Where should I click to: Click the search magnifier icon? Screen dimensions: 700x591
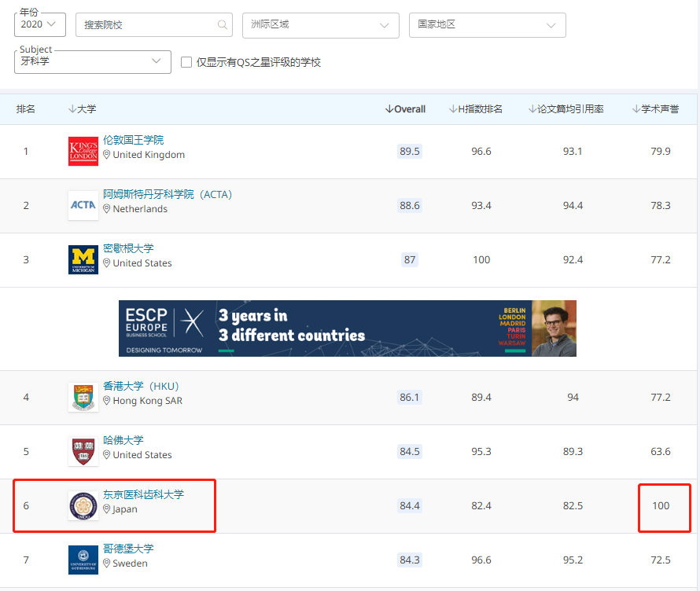(223, 24)
